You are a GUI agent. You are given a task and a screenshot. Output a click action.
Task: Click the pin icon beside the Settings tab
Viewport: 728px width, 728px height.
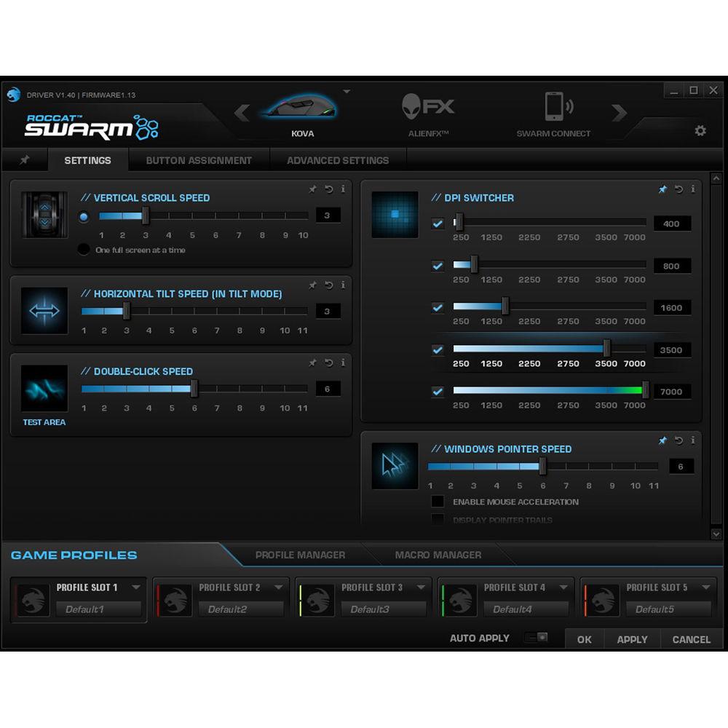[25, 160]
